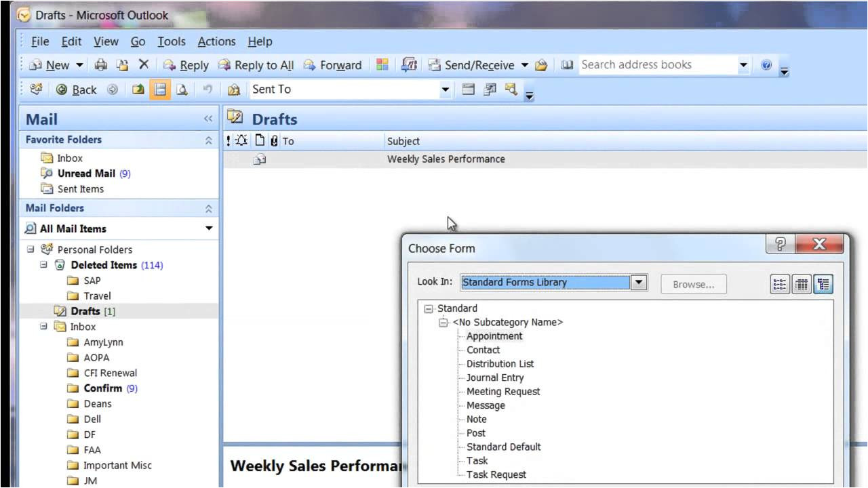
Task: Click the Print Preview icon
Action: point(182,89)
